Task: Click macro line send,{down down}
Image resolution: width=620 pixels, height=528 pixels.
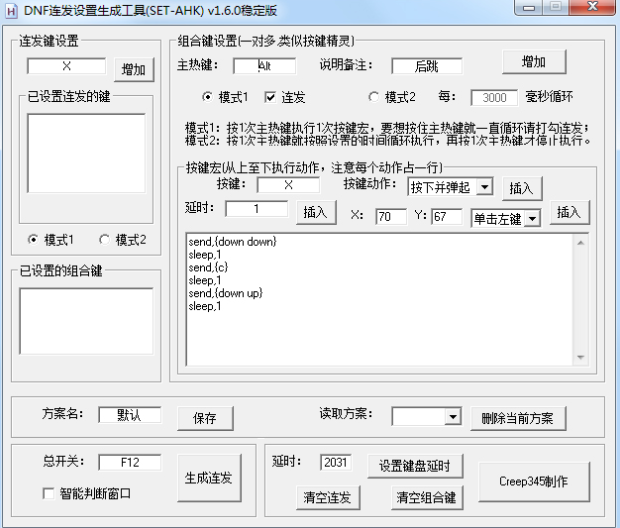Action: (232, 242)
